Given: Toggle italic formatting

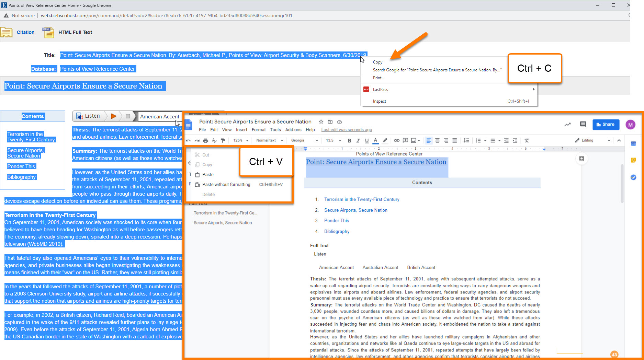Looking at the screenshot, I should click(358, 140).
